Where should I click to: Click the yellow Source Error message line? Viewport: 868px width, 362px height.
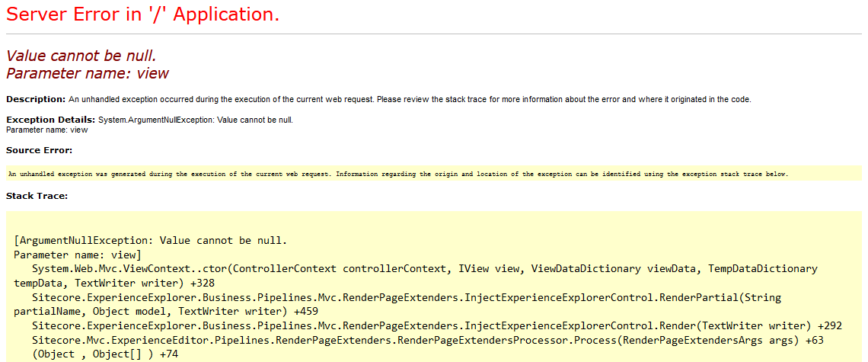click(398, 174)
